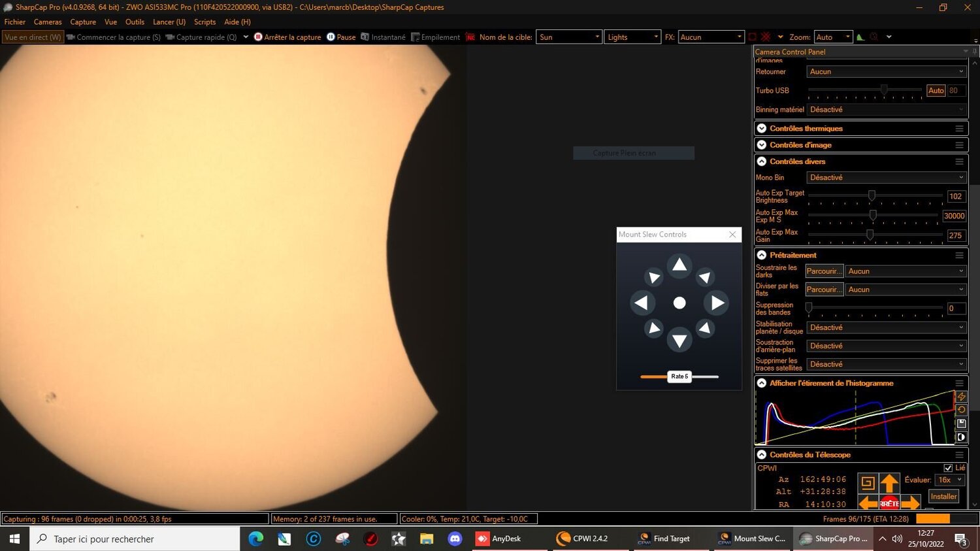Open the Supprimer les traces satellites dropdown

tap(887, 364)
